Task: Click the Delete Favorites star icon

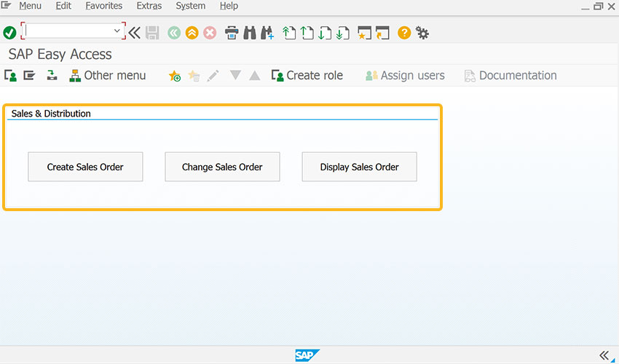Action: click(194, 76)
